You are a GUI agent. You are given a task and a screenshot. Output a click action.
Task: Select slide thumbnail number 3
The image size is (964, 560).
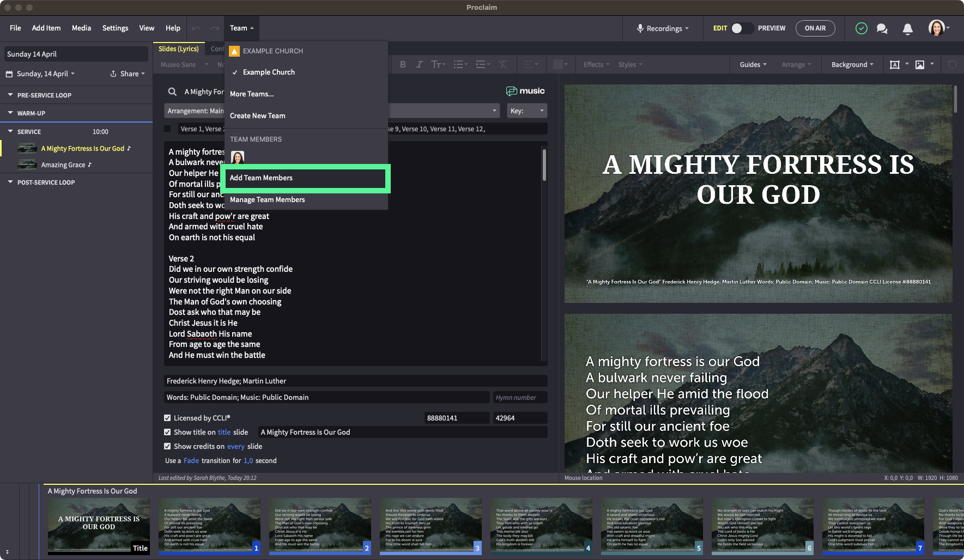[x=431, y=526]
